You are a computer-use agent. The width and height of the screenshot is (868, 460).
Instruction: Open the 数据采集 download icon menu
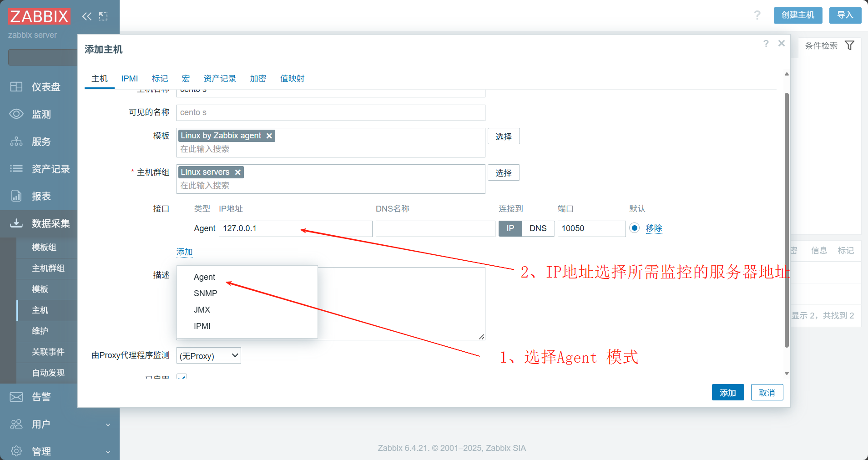point(16,223)
